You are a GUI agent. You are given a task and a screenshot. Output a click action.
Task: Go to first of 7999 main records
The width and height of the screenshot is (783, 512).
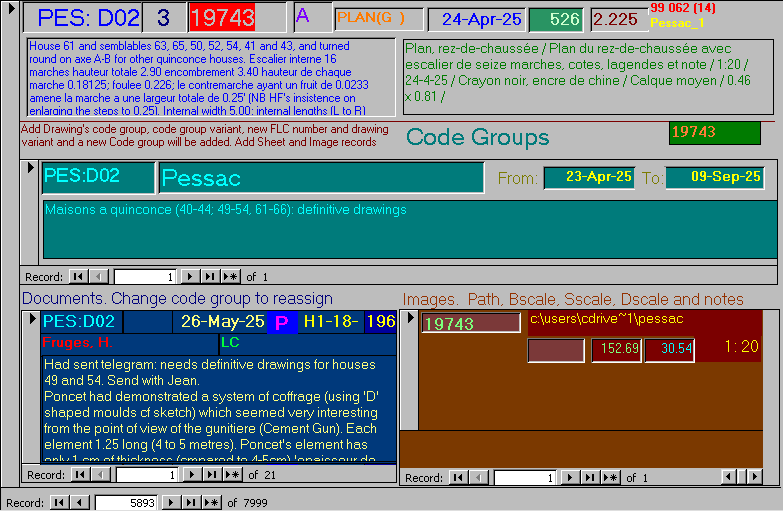[x=59, y=502]
